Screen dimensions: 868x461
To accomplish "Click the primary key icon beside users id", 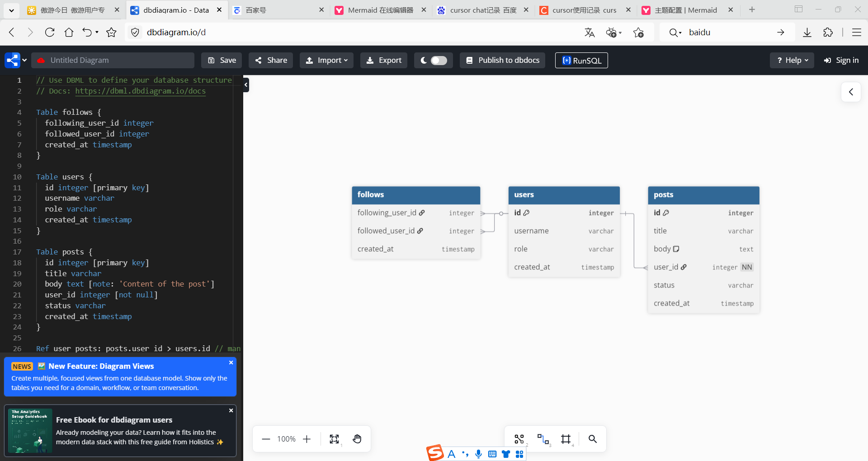I will pos(526,212).
